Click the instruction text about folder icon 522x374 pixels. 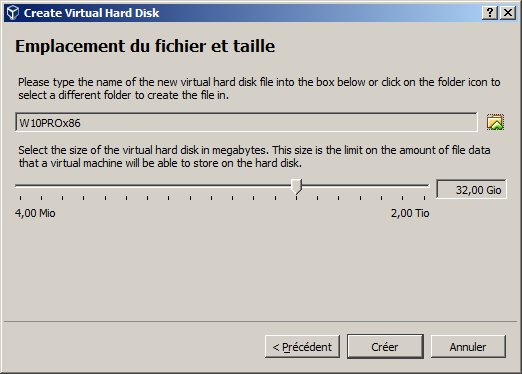click(x=259, y=88)
